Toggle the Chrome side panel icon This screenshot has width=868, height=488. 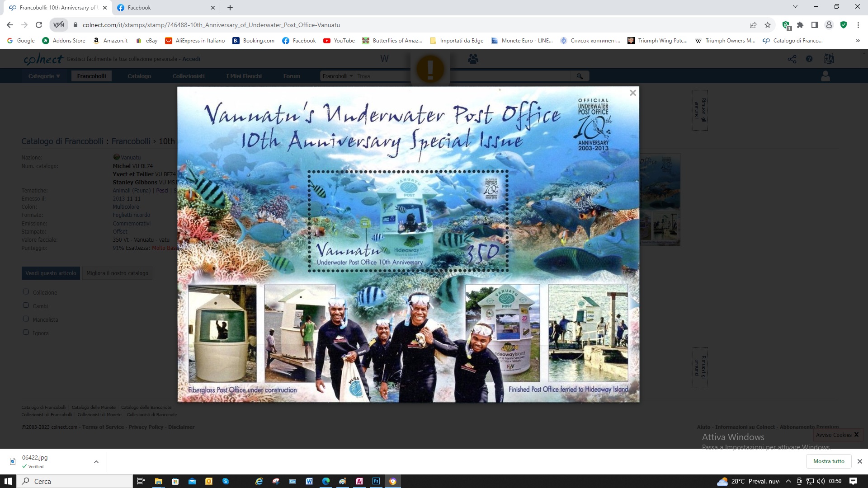tap(815, 25)
